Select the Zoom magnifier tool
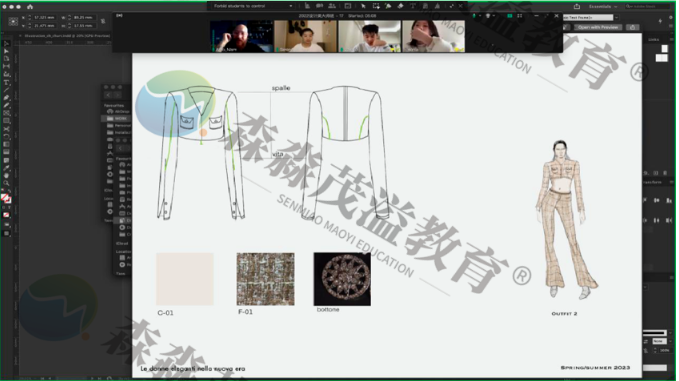679x381 pixels. 6,183
